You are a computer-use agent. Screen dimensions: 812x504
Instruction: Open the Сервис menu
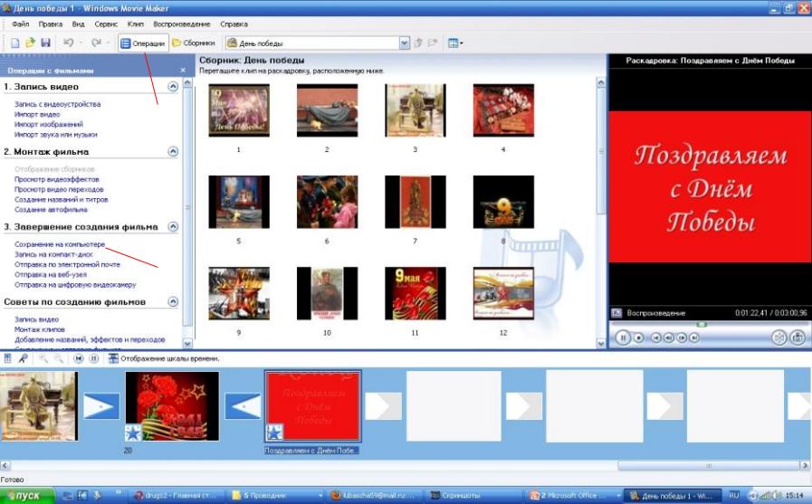(x=106, y=24)
